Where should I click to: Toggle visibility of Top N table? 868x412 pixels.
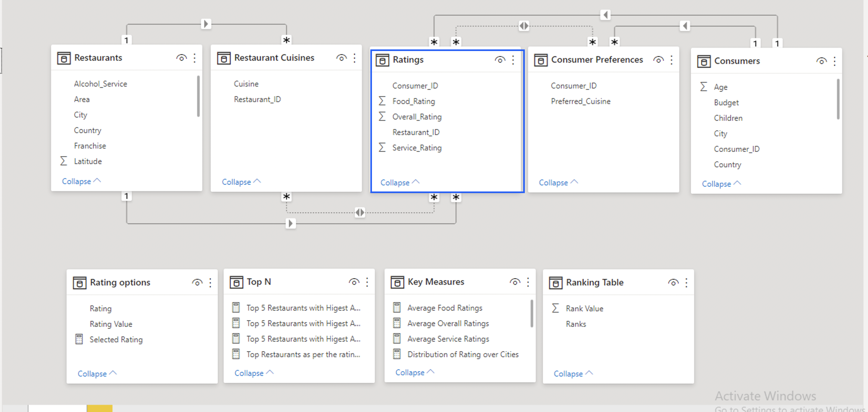pos(354,282)
